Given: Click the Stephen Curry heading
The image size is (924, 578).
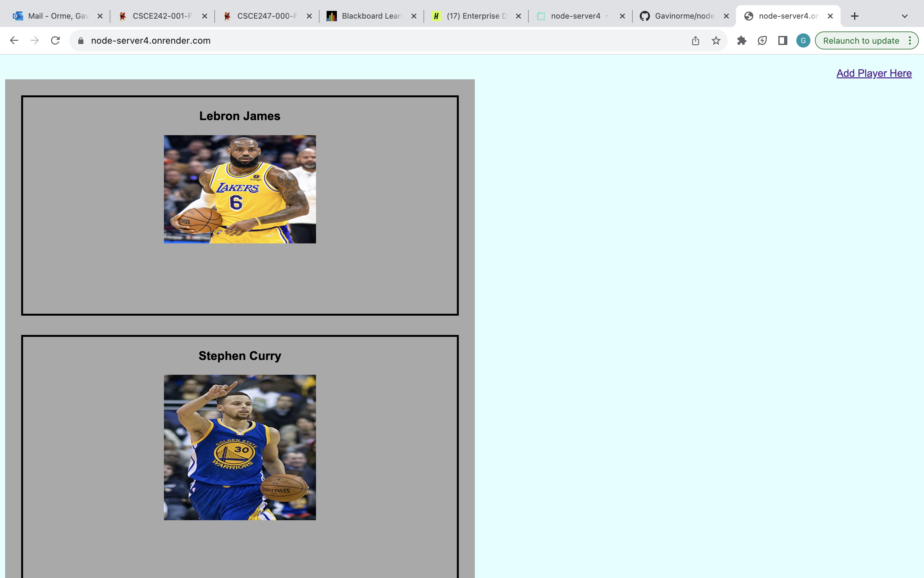Looking at the screenshot, I should tap(240, 356).
